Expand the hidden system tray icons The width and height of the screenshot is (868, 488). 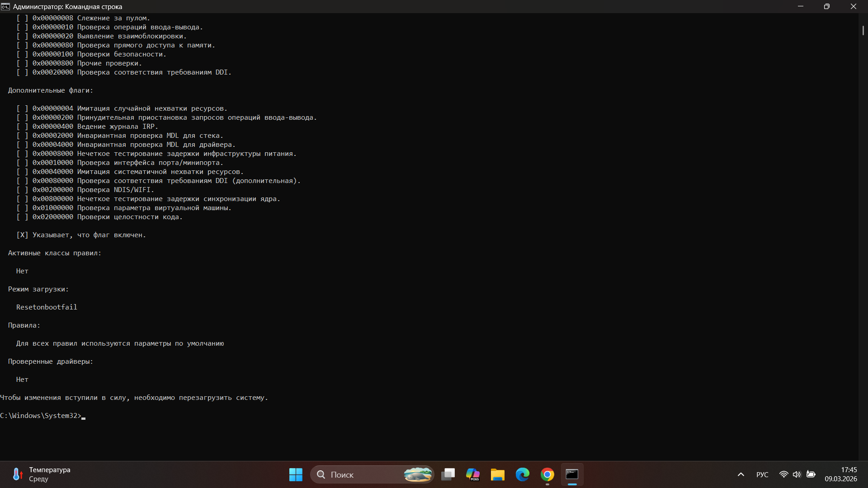(741, 474)
